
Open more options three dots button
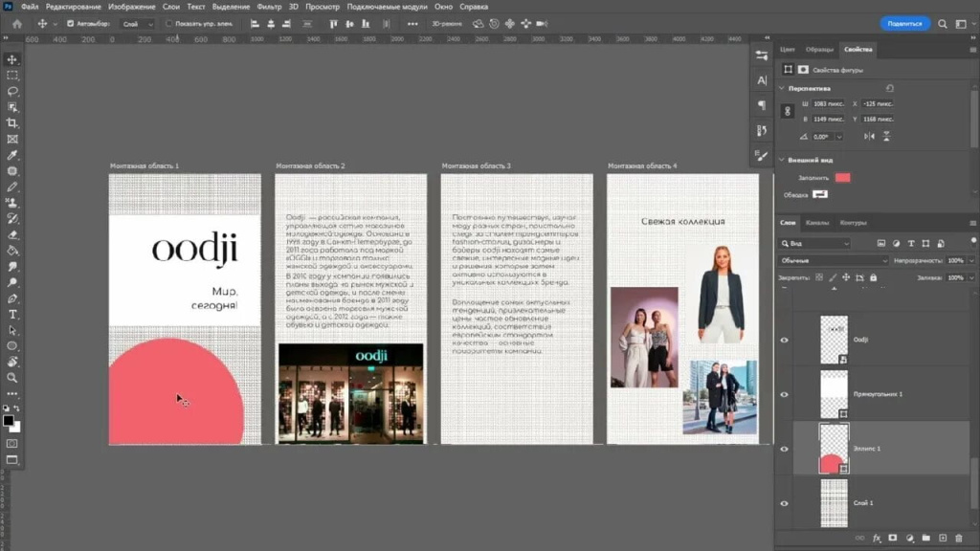click(x=412, y=24)
